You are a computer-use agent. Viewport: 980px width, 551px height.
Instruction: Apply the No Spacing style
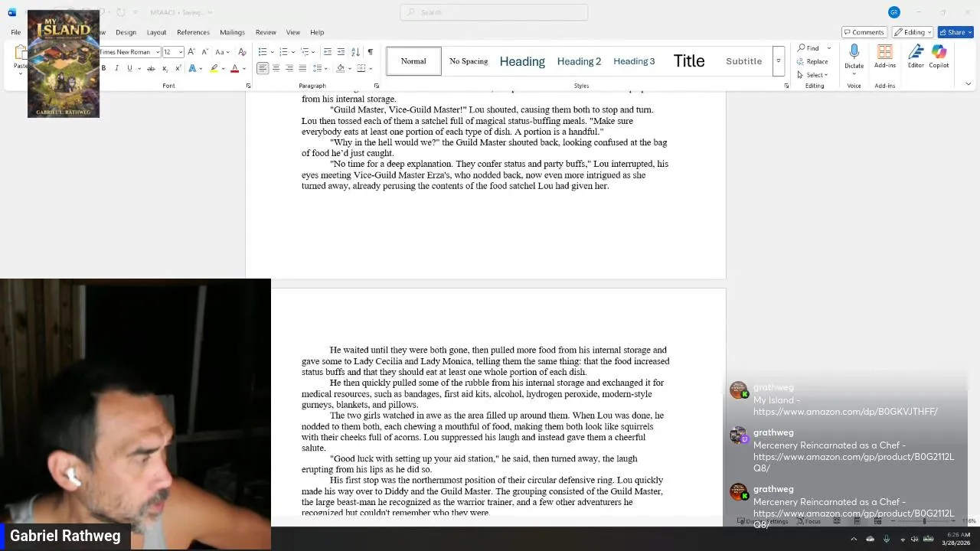click(469, 61)
